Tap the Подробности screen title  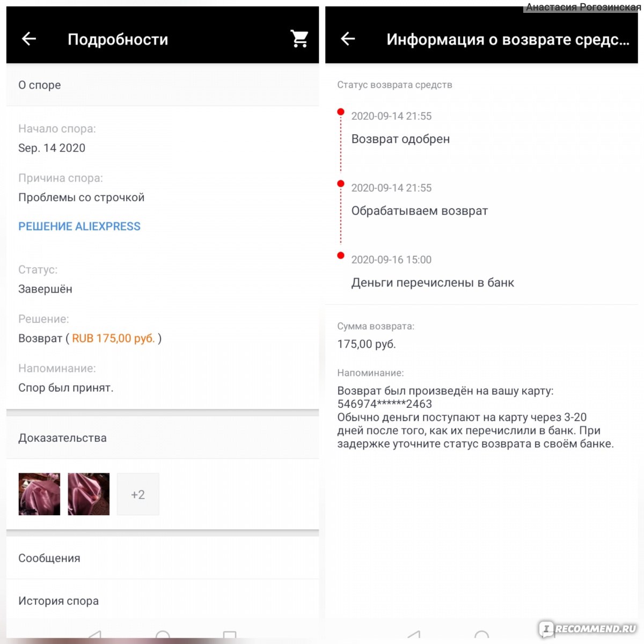[118, 39]
